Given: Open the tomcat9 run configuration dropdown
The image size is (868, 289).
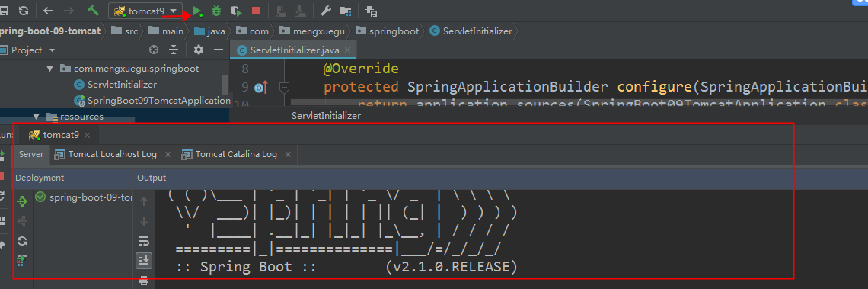Looking at the screenshot, I should [x=145, y=11].
